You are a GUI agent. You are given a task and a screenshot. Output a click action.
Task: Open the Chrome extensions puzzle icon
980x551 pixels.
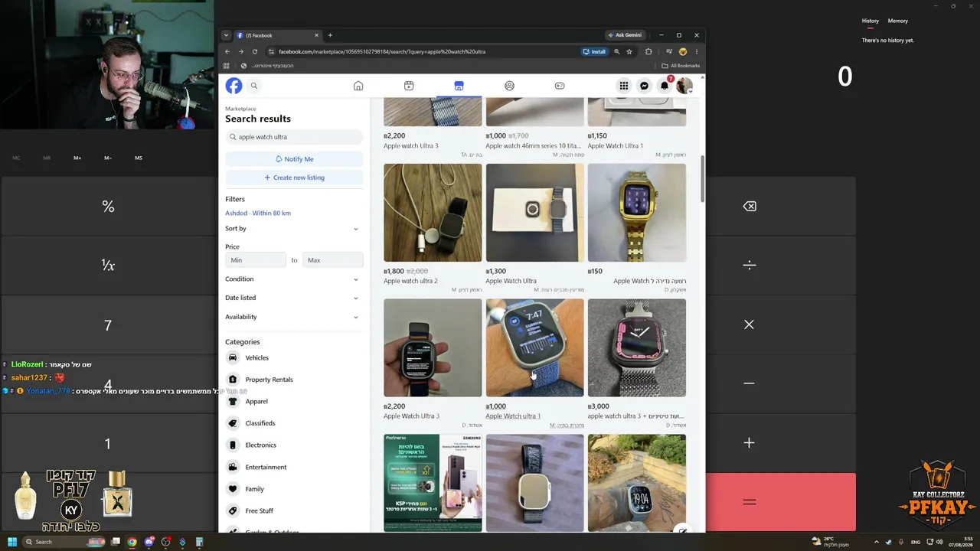(648, 51)
